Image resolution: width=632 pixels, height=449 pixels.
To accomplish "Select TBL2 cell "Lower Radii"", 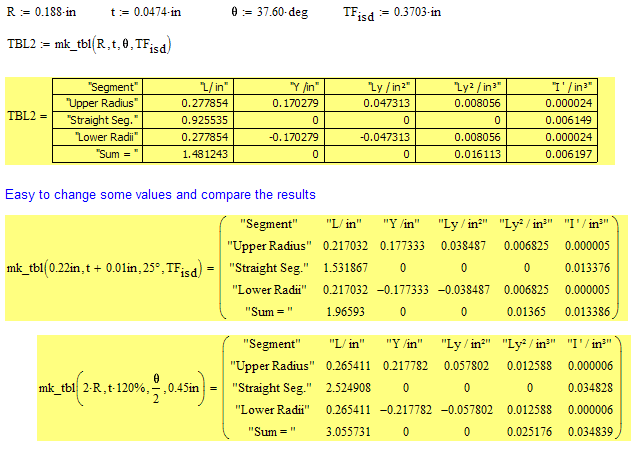I will 98,137.
